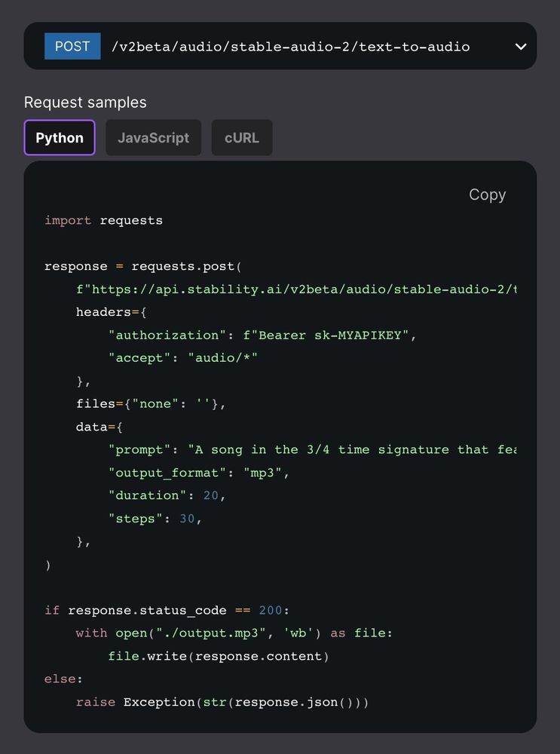Click the API URL string line
Screen dimensions: 560x754
296,290
